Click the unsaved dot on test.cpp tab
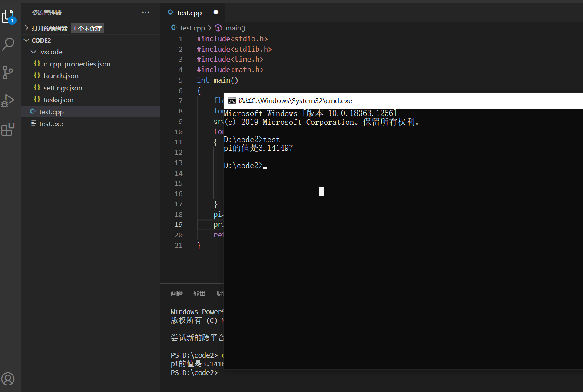This screenshot has width=583, height=392. click(216, 12)
